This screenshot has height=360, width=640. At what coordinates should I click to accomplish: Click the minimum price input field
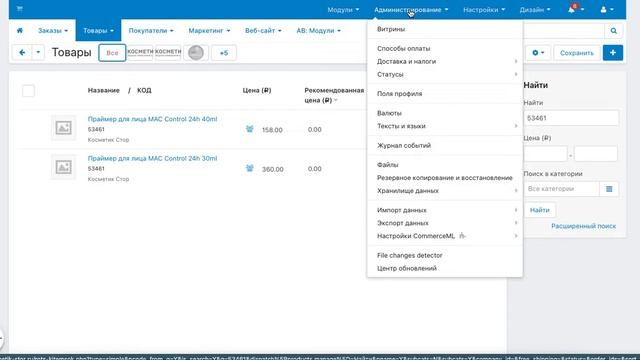point(545,154)
